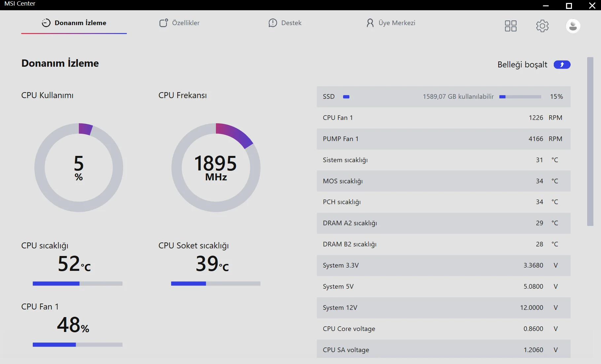Click the CPU Frekansı circular gauge

click(216, 167)
